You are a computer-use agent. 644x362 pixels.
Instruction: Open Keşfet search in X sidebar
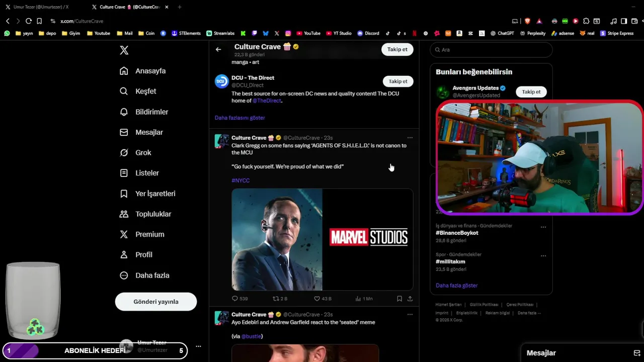click(138, 91)
